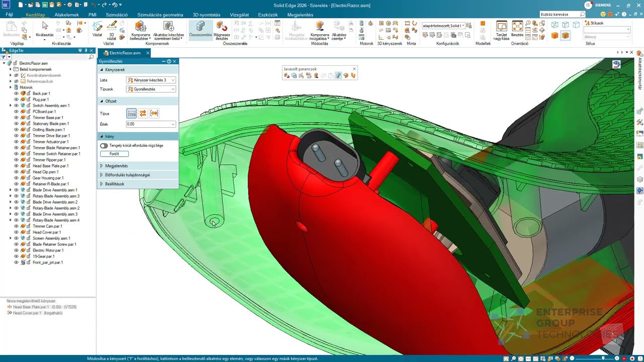Viewport: 644px width, 362px height.
Task: Show Koordinátarendszerek via hidden eye
Action: point(16,75)
